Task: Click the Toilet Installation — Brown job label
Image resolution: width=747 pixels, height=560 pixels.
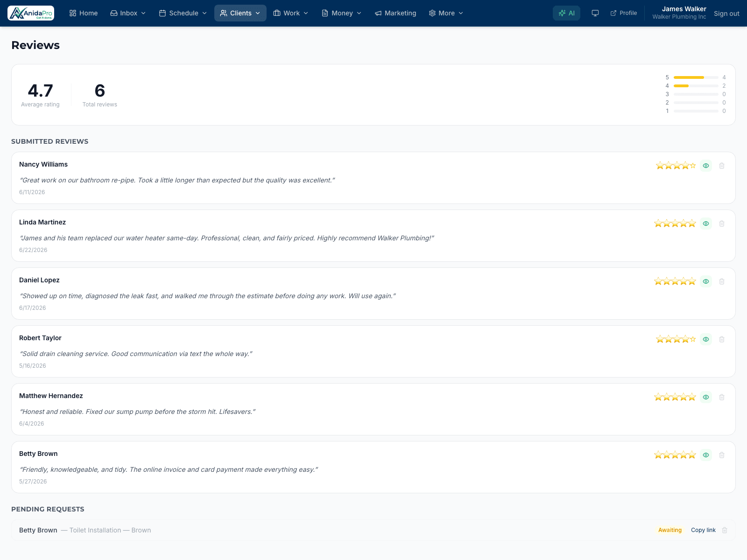Action: pos(110,530)
